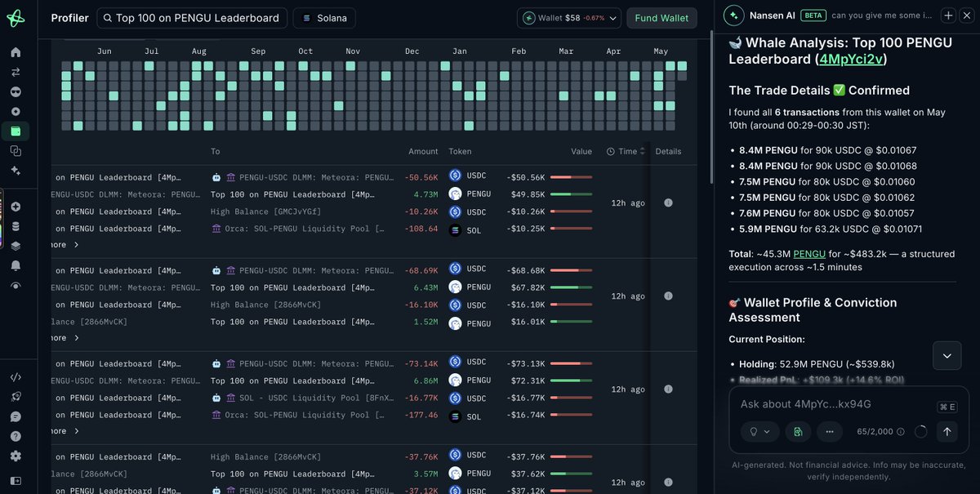Open the overlapping squares sidebar icon
980x494 pixels.
[x=16, y=151]
